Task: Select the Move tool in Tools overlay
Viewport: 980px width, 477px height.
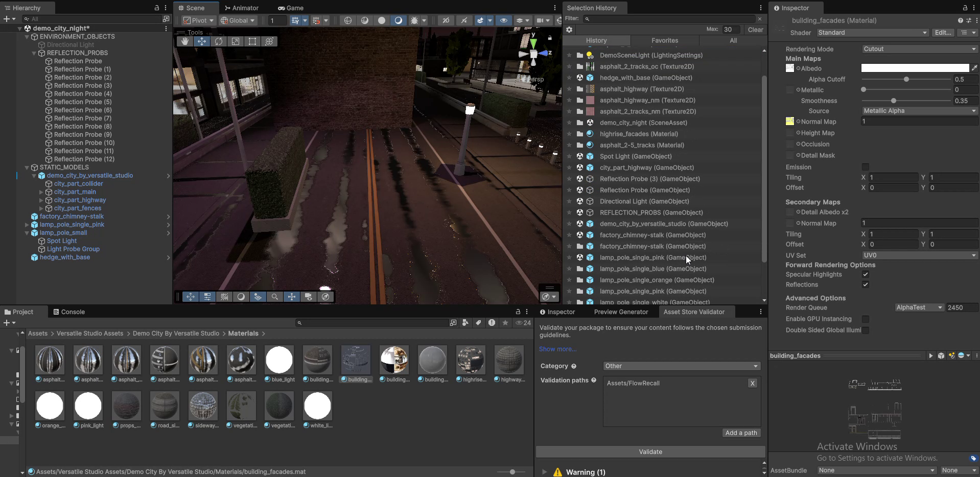Action: pyautogui.click(x=202, y=41)
